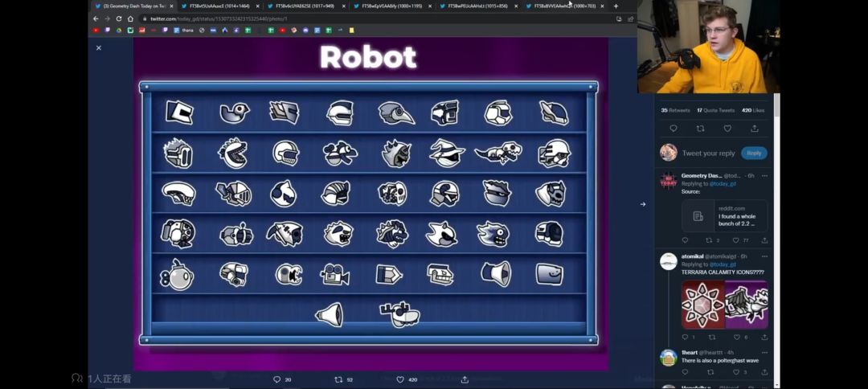Click the comment bubble below the photo

(x=277, y=379)
